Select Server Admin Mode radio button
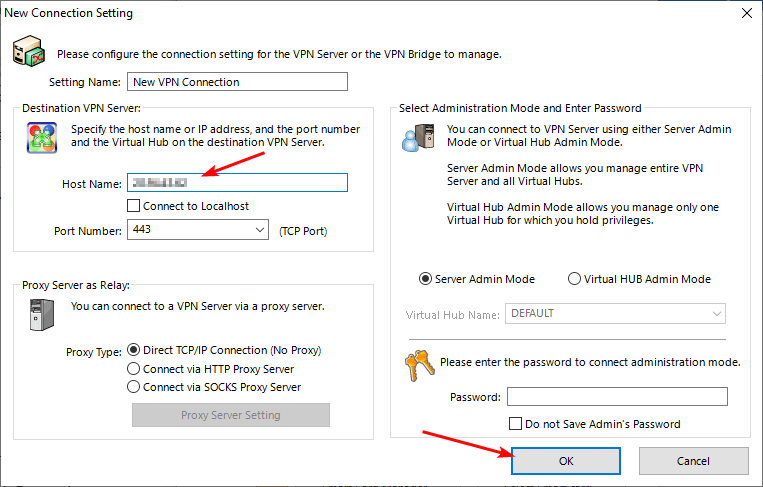The image size is (763, 487). click(426, 279)
